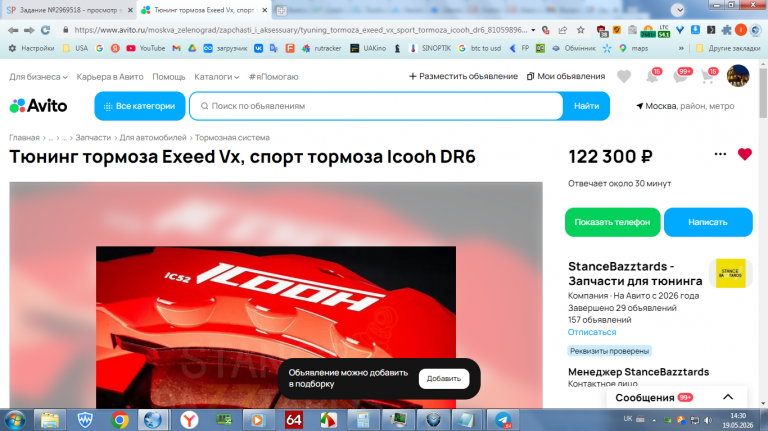
Task: Expand Сообщения panel chevron
Action: pyautogui.click(x=728, y=397)
